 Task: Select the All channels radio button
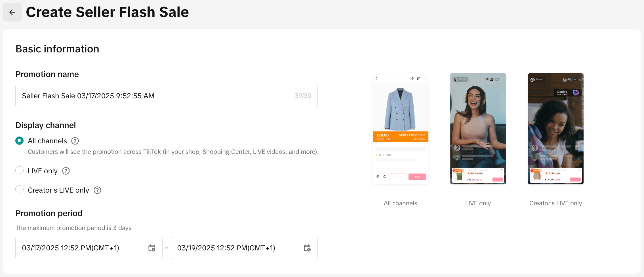(x=20, y=140)
